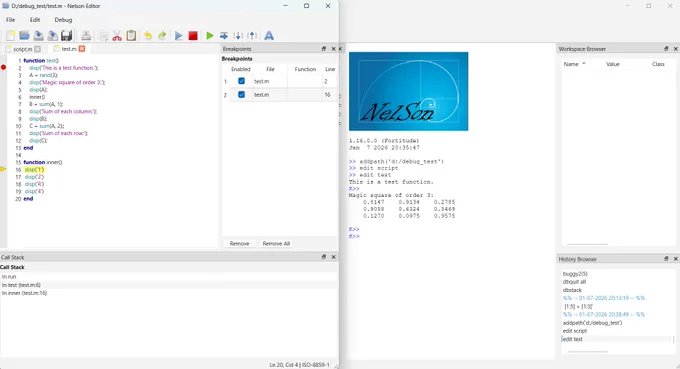
Task: Run file with blue play icon
Action: [x=178, y=36]
